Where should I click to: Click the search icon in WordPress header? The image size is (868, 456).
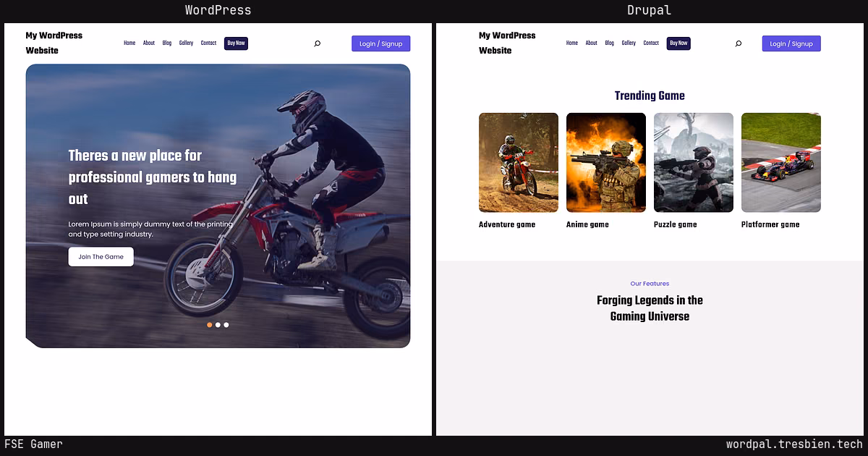(317, 43)
